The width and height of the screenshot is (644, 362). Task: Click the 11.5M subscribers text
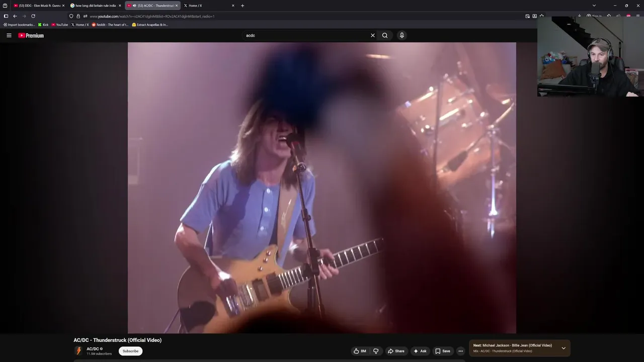coord(99,354)
